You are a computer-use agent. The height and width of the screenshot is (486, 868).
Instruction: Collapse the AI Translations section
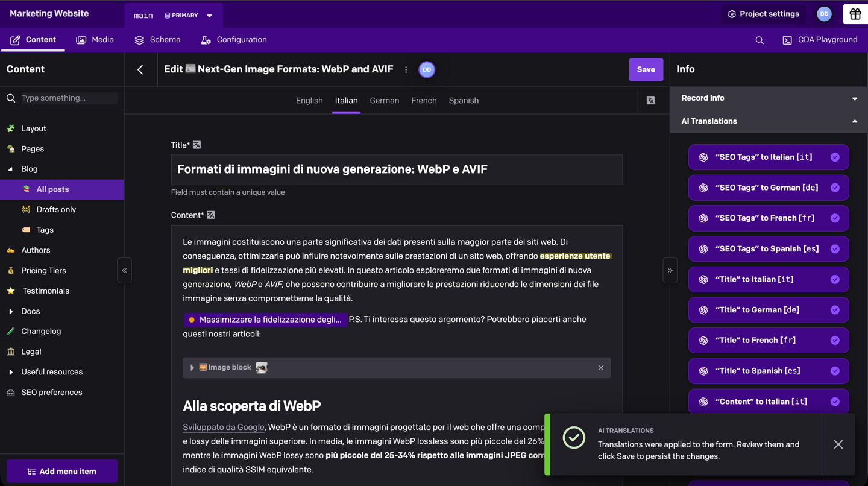[x=769, y=121]
